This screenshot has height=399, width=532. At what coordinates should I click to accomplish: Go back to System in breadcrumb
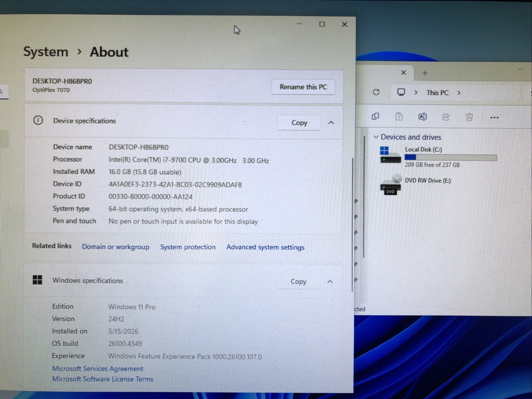[46, 52]
